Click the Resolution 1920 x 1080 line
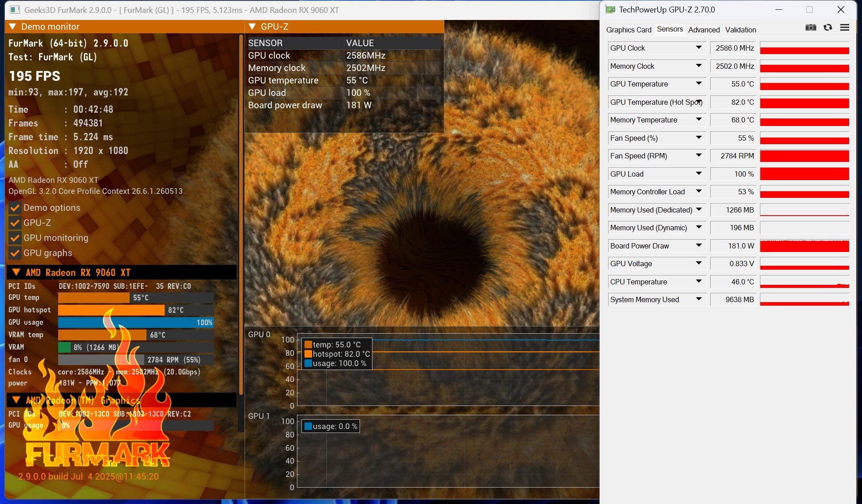The height and width of the screenshot is (504, 862). point(68,151)
